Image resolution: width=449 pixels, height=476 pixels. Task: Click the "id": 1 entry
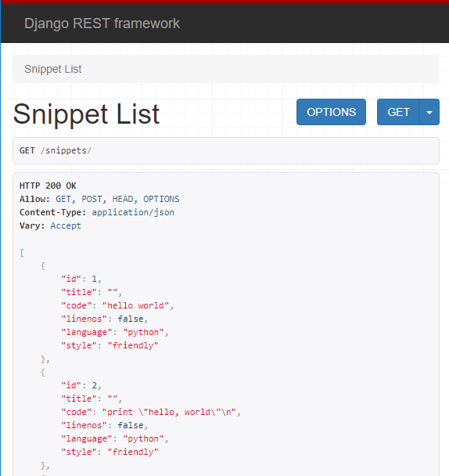pyautogui.click(x=81, y=279)
